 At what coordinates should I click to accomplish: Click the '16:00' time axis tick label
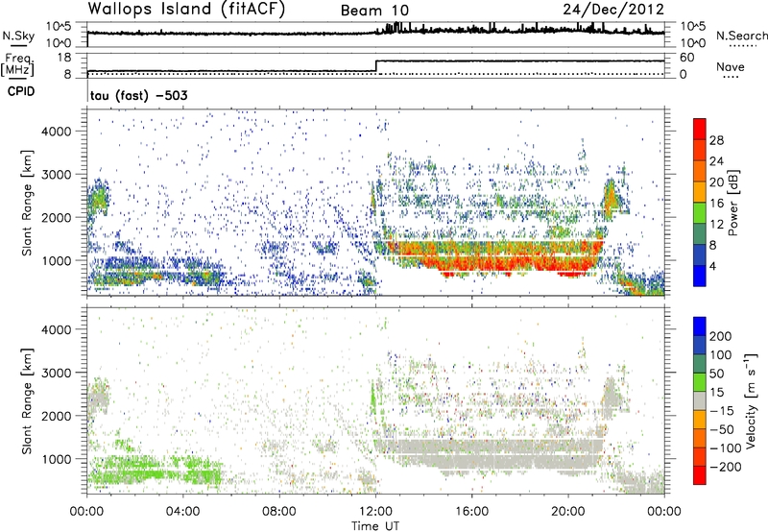pyautogui.click(x=471, y=512)
